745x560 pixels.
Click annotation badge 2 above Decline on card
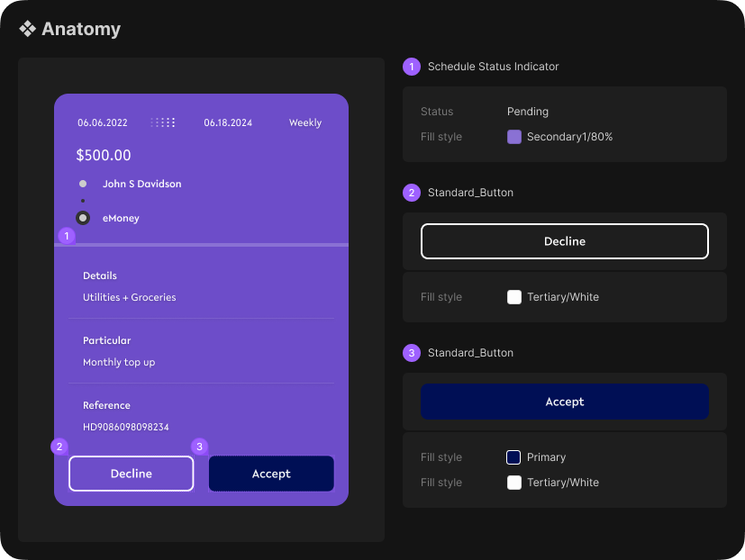[x=59, y=447]
